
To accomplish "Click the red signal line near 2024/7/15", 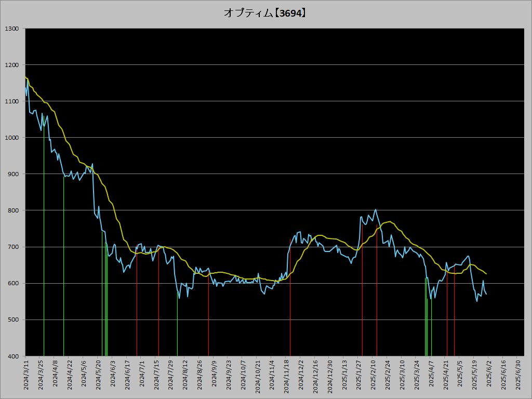I will pyautogui.click(x=158, y=301).
